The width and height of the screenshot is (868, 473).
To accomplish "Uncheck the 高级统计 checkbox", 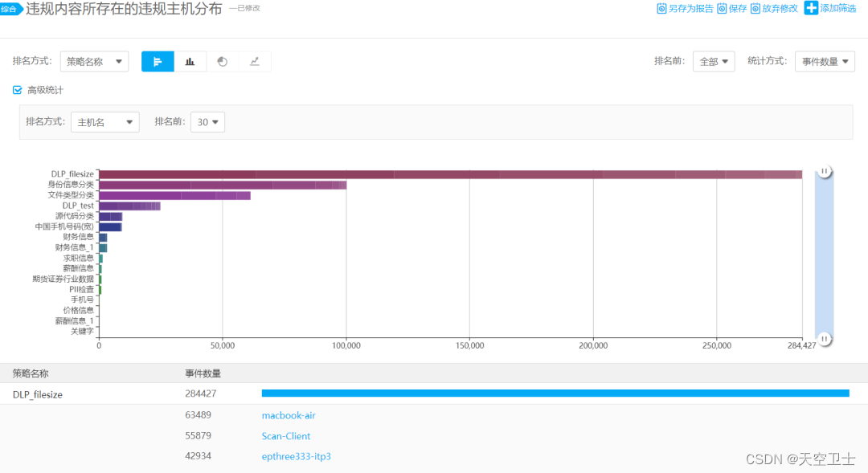I will pyautogui.click(x=17, y=90).
